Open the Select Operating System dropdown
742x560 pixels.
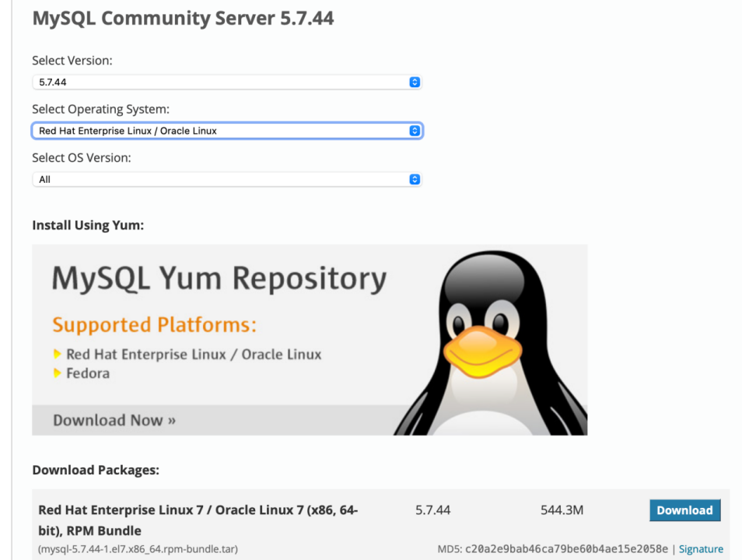coord(226,131)
